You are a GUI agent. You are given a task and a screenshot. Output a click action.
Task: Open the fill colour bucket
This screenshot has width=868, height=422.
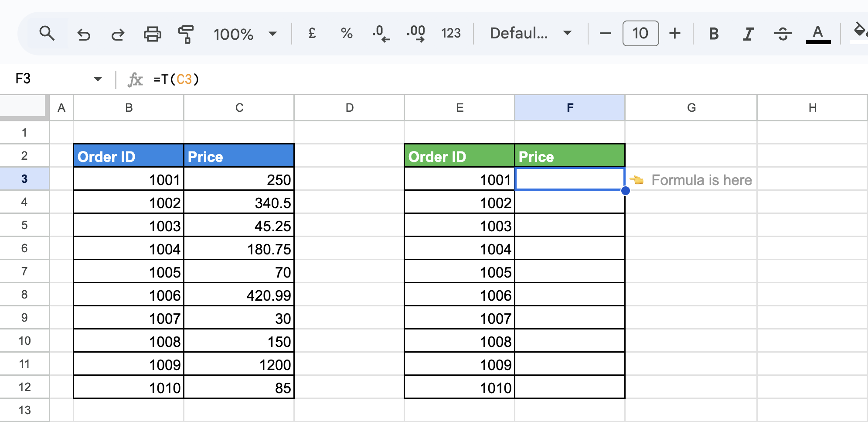(859, 33)
